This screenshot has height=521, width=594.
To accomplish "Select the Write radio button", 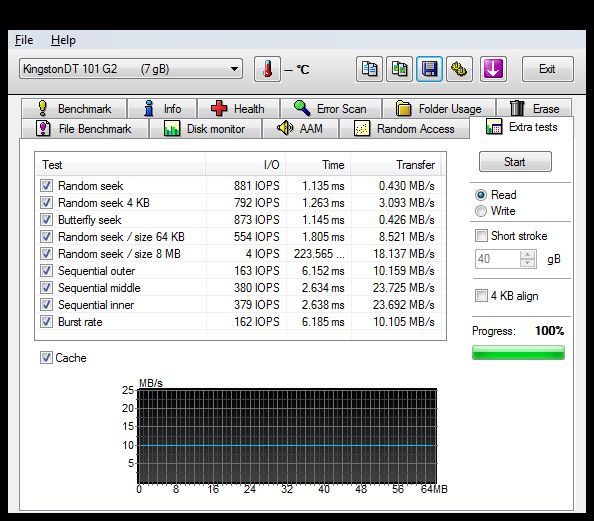I will tap(481, 211).
